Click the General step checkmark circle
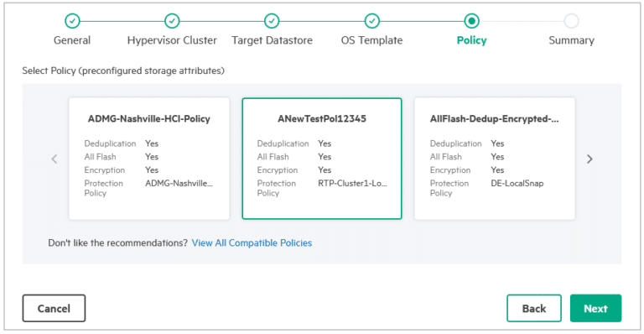Viewport: 644px width, 334px height. point(72,20)
